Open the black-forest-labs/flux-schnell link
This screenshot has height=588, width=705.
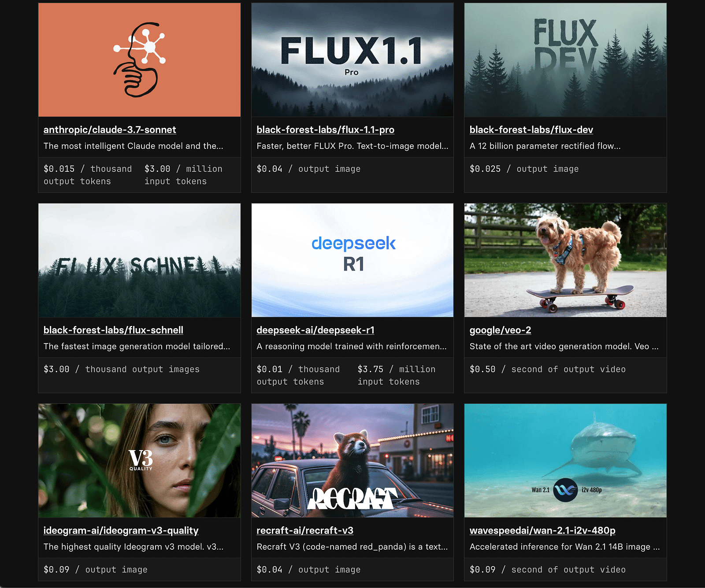(x=113, y=330)
